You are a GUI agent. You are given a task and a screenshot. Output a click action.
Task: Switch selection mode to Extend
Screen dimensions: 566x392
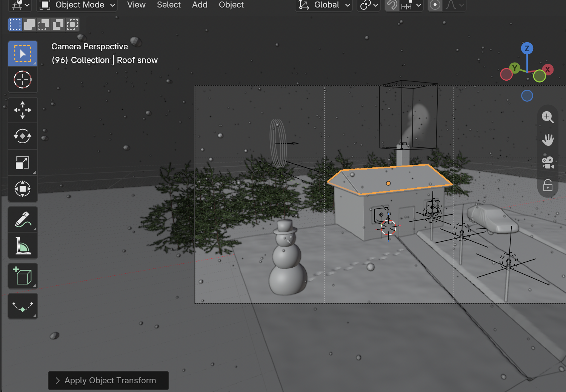pos(29,24)
